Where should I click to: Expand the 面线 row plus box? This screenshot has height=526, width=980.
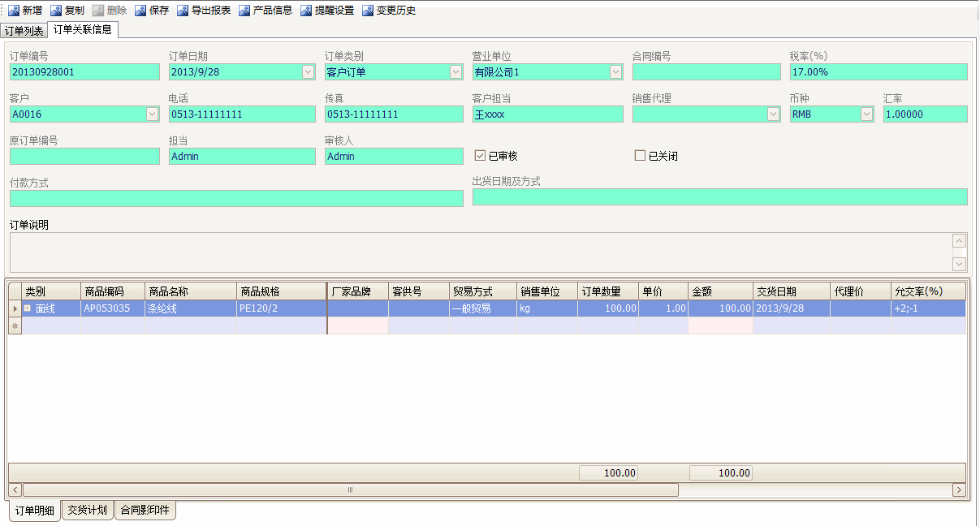point(28,308)
